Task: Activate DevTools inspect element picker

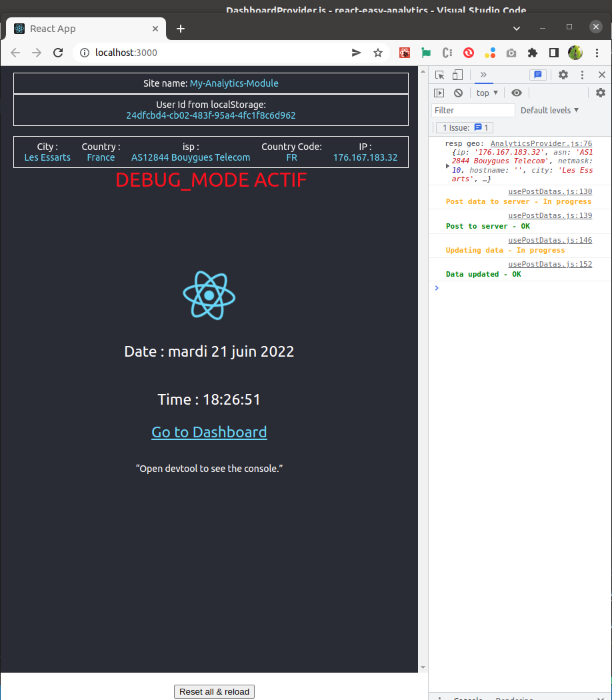Action: tap(440, 75)
